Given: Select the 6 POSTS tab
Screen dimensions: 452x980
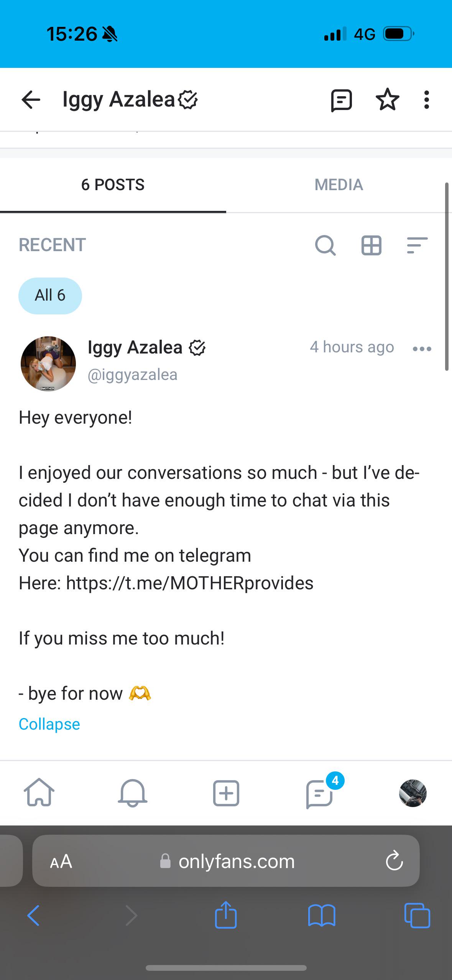Looking at the screenshot, I should (113, 185).
